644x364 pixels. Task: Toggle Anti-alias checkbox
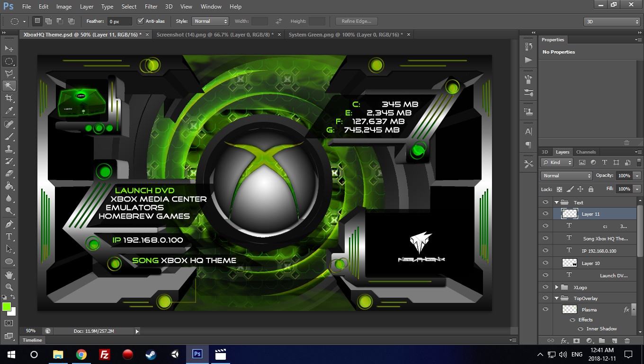tap(140, 21)
